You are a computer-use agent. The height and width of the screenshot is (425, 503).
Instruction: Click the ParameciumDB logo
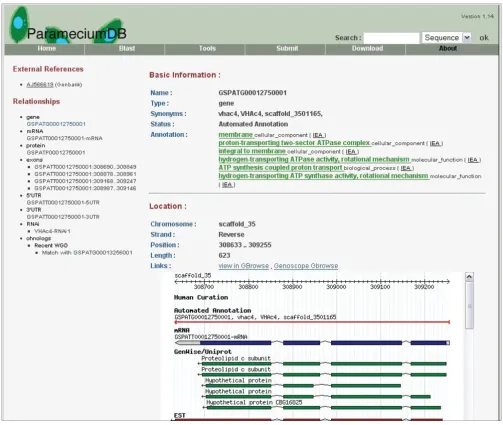tap(68, 26)
